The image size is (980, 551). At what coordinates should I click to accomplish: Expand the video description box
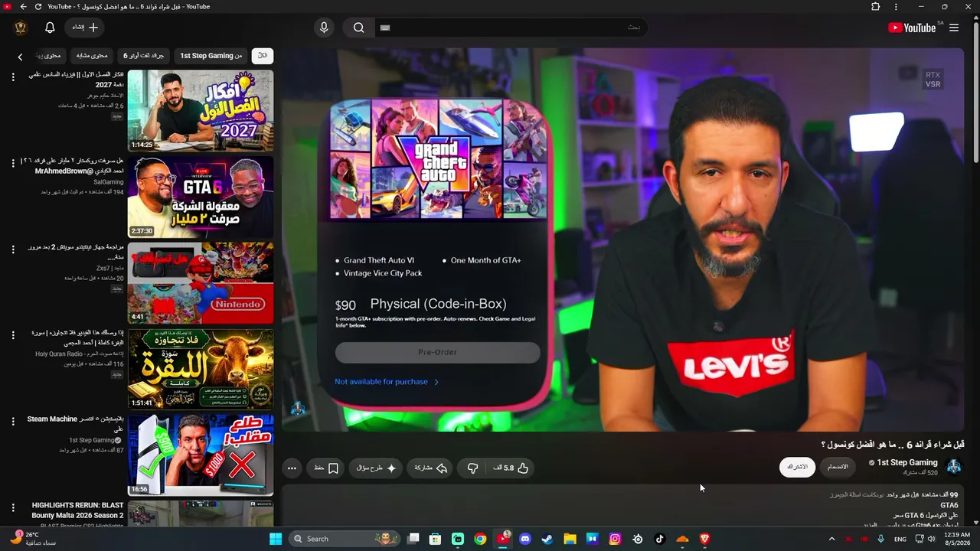pos(622,507)
